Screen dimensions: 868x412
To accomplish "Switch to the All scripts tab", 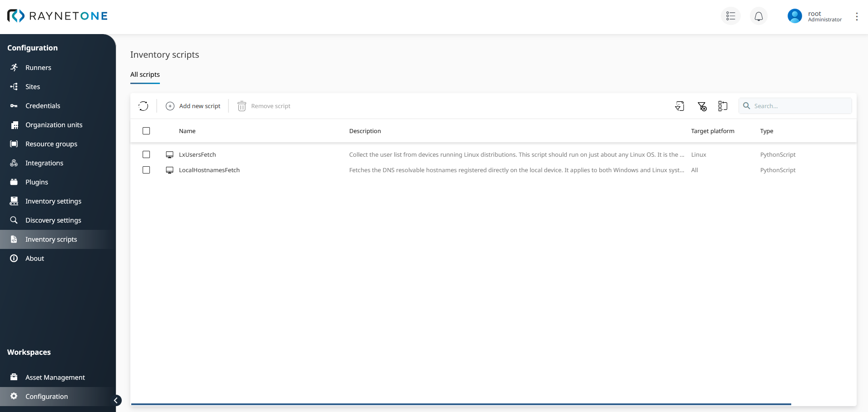I will [x=144, y=74].
